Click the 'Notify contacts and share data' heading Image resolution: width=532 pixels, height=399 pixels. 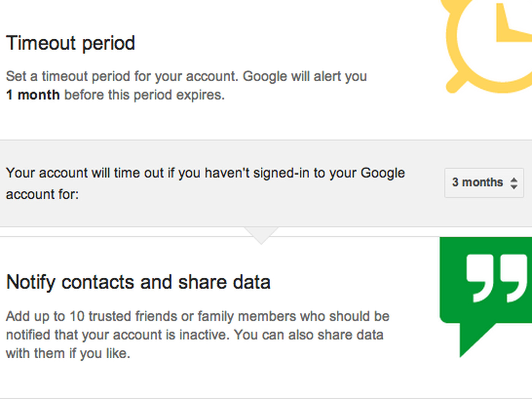coord(138,282)
